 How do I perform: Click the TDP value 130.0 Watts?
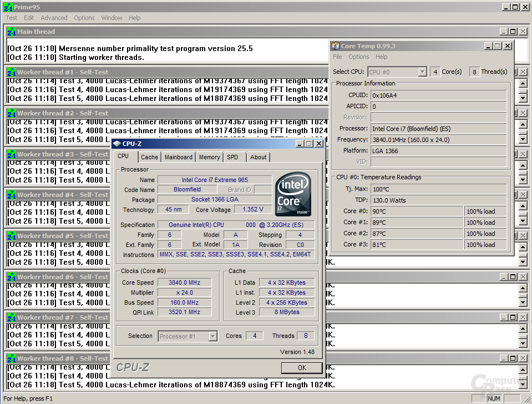click(x=439, y=200)
